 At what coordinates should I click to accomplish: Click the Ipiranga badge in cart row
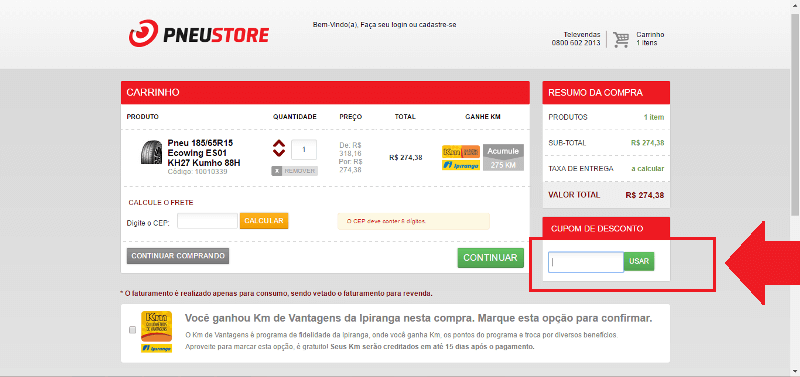pyautogui.click(x=461, y=165)
